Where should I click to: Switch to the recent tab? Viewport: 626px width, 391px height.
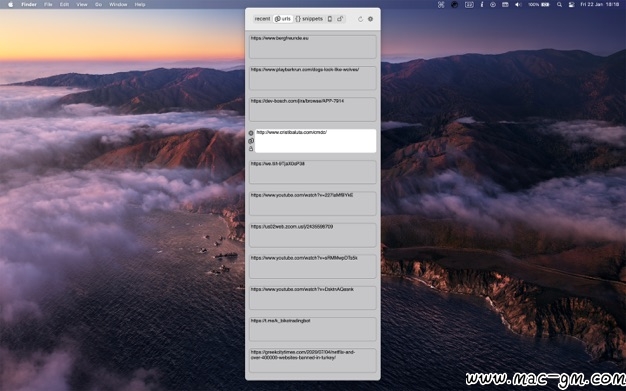click(262, 19)
